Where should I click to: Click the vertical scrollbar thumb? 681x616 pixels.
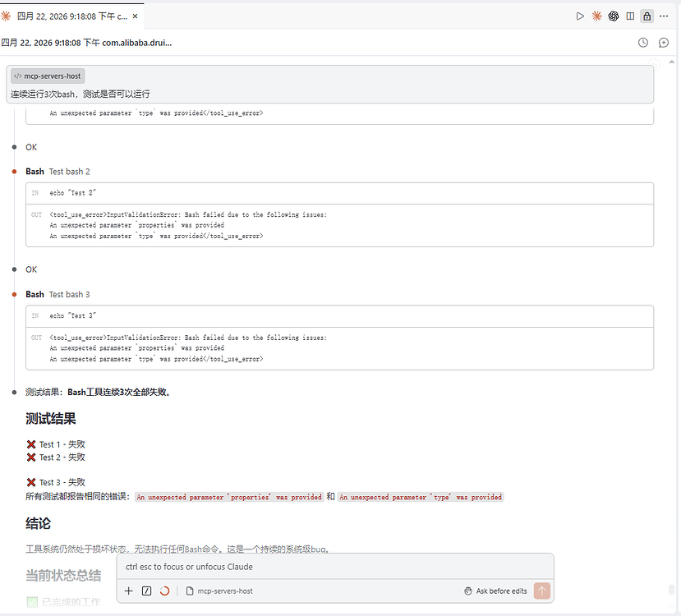click(x=671, y=590)
